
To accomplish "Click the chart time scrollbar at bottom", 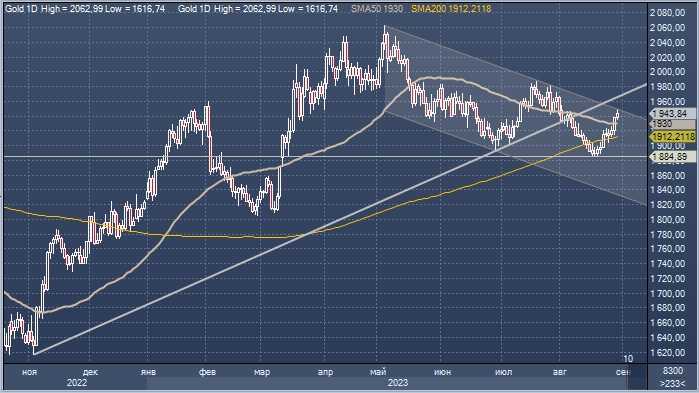I will (386, 383).
